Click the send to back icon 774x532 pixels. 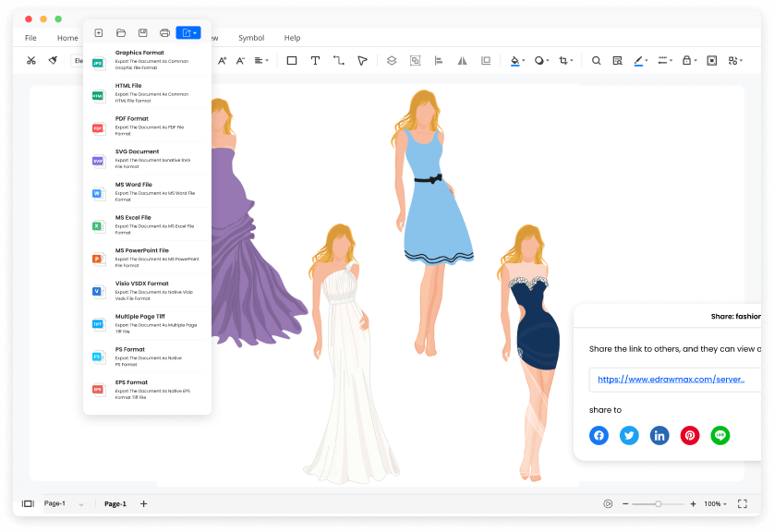486,61
